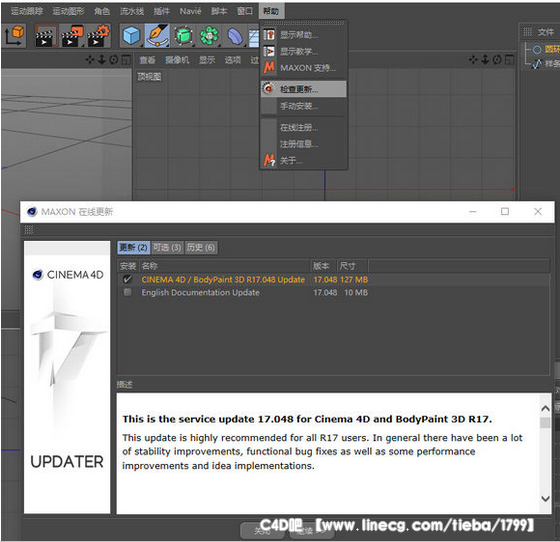The width and height of the screenshot is (560, 542).
Task: Choose 显示教学 from help menu
Action: (x=304, y=51)
